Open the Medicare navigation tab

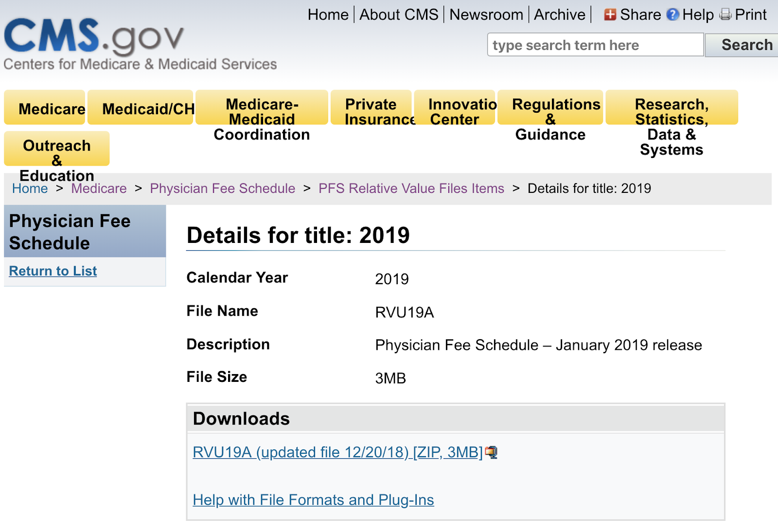pyautogui.click(x=45, y=108)
